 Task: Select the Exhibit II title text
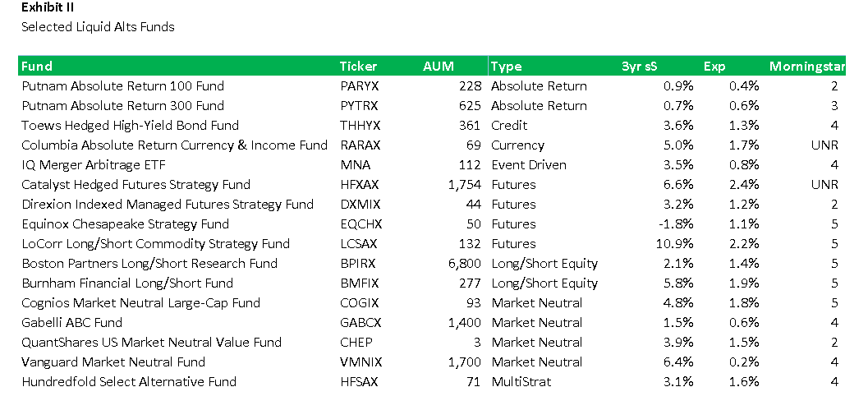[48, 8]
